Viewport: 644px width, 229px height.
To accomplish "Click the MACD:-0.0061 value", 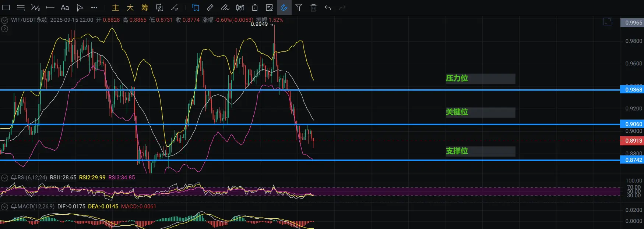I will [x=138, y=207].
